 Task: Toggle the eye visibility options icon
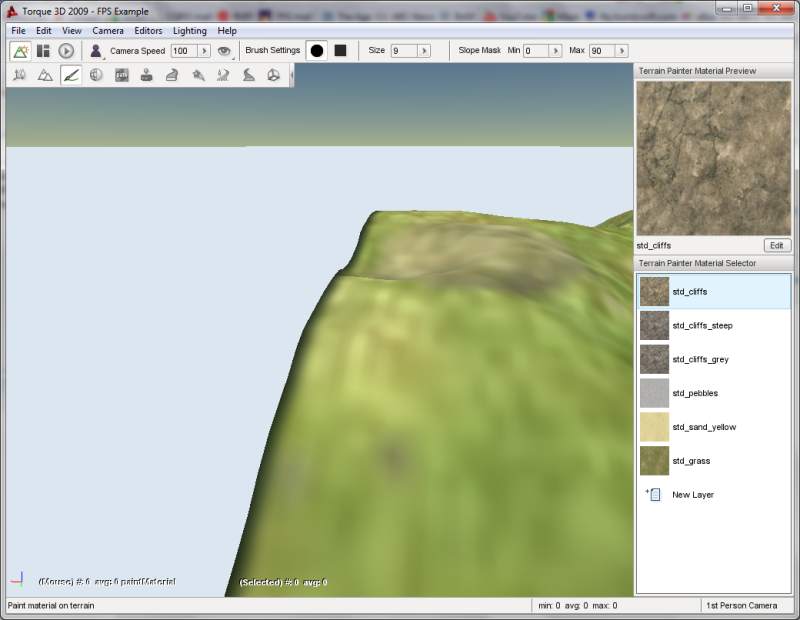click(x=224, y=51)
